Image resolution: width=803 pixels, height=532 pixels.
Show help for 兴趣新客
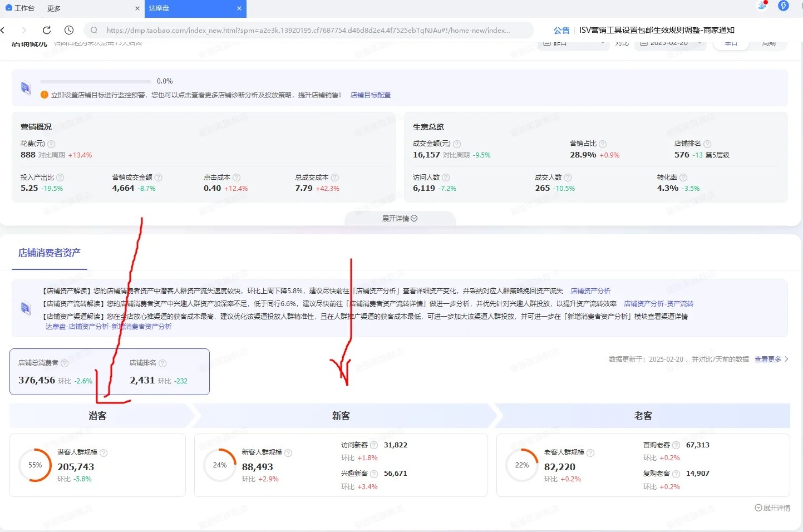(374, 474)
